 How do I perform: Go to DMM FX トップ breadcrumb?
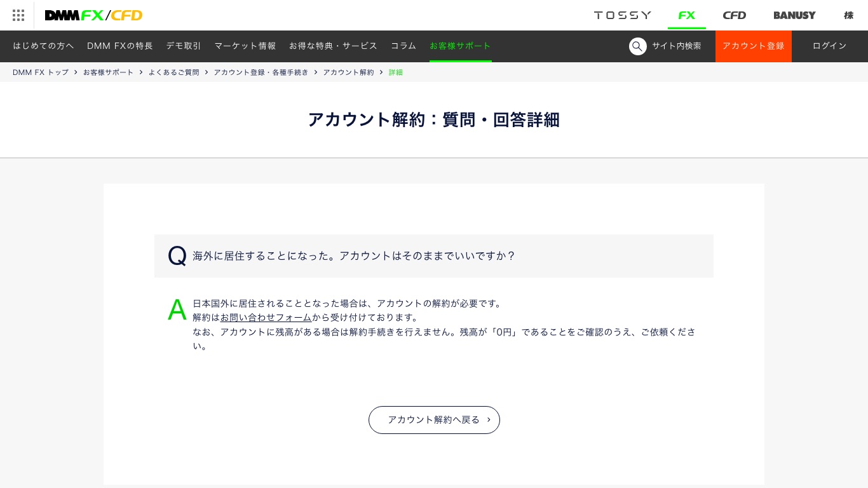(41, 72)
